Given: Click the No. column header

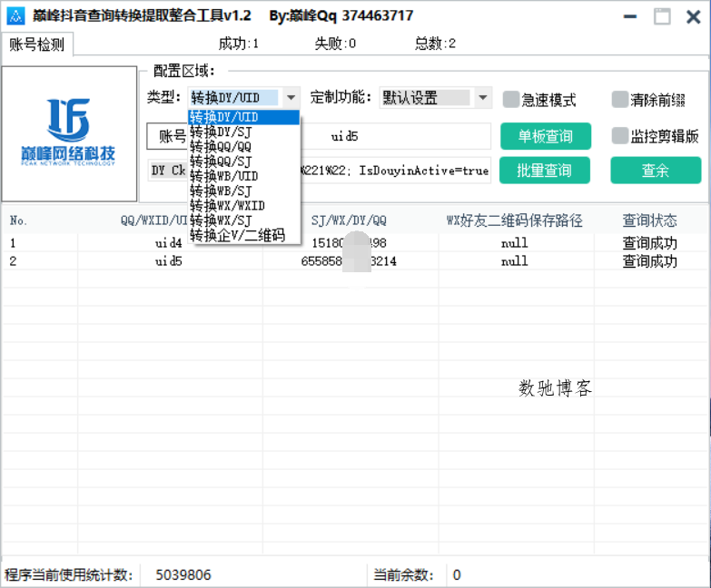Looking at the screenshot, I should coord(18,220).
